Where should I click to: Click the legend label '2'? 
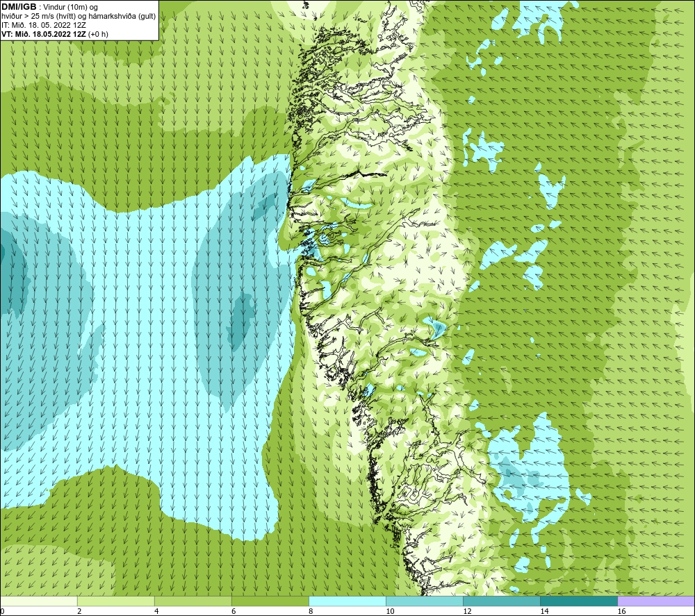coord(79,611)
